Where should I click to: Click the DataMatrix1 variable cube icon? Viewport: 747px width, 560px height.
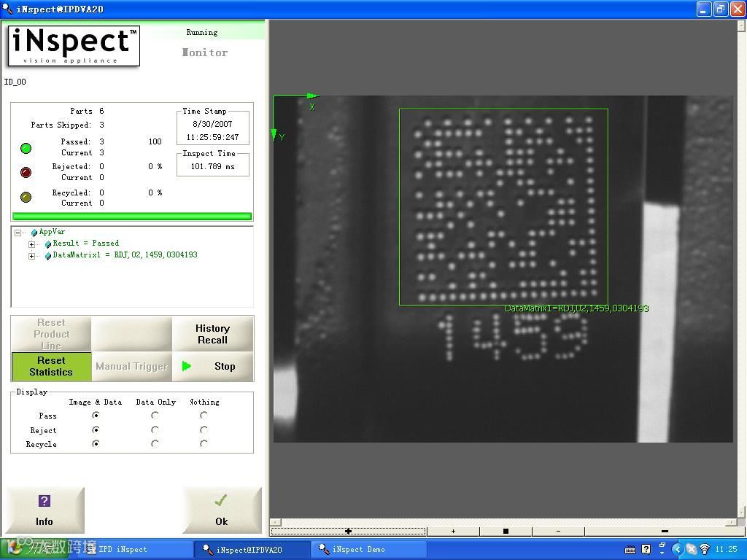click(48, 256)
